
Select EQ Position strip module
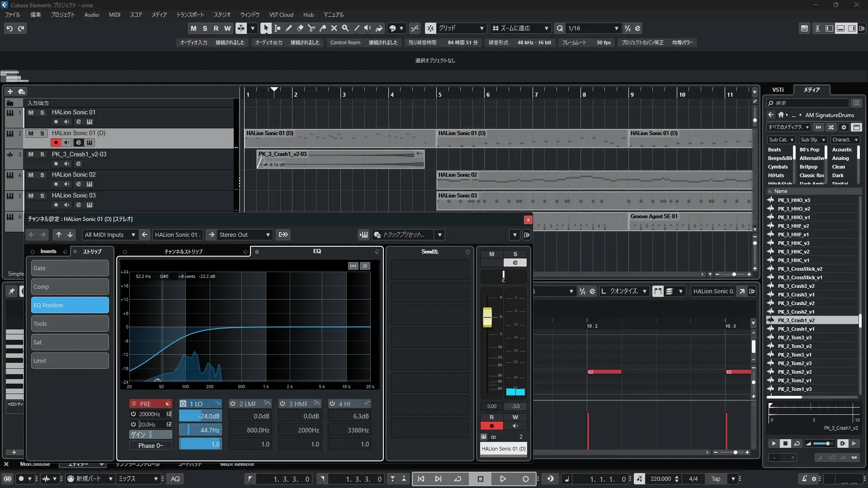70,305
